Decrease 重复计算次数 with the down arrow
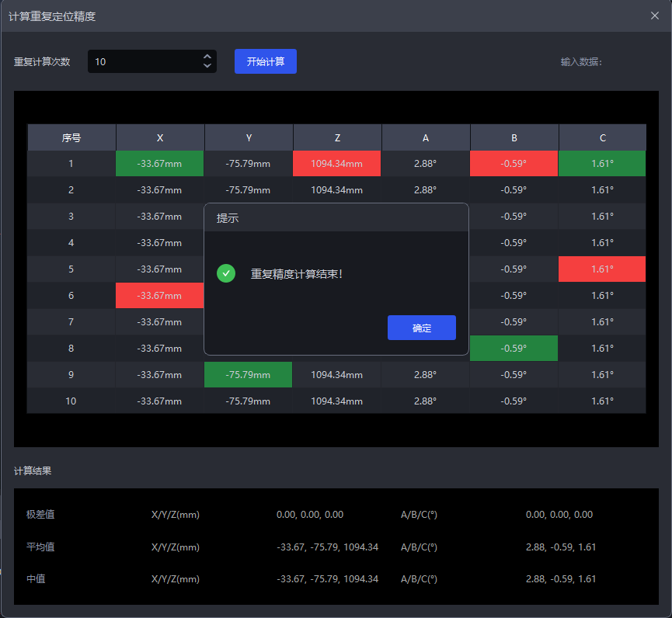Screen dimensions: 672x618 [207, 67]
